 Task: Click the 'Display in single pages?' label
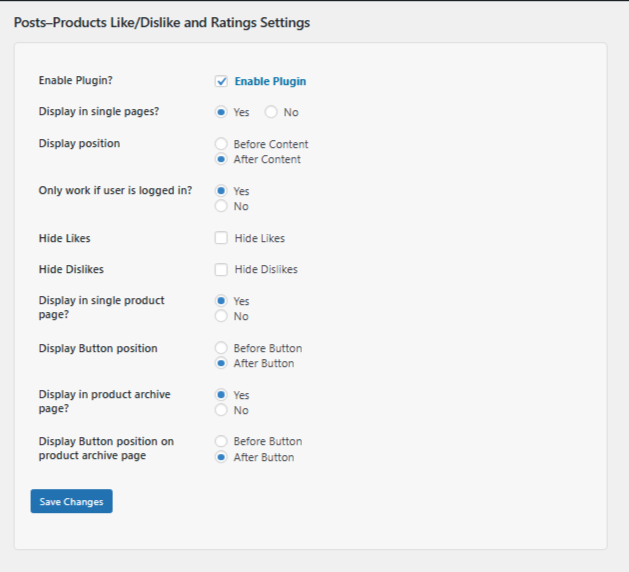click(99, 112)
